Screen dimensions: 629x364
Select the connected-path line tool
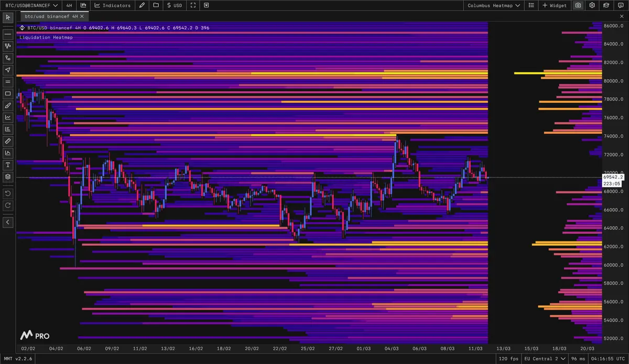(x=8, y=58)
